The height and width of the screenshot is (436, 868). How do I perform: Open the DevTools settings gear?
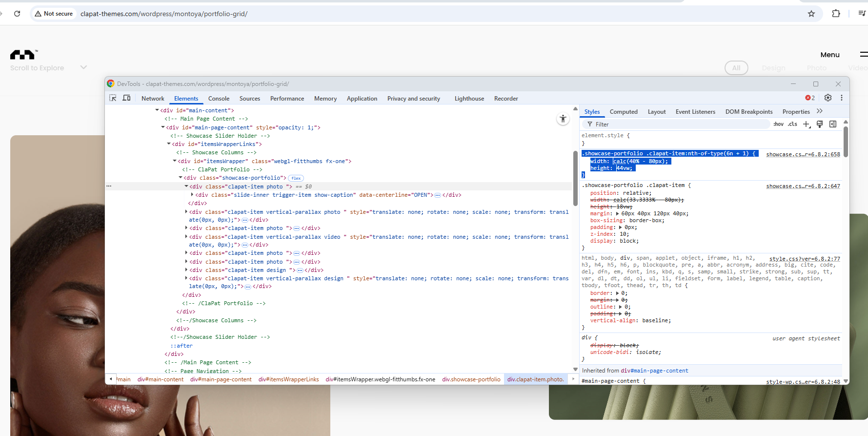point(828,98)
